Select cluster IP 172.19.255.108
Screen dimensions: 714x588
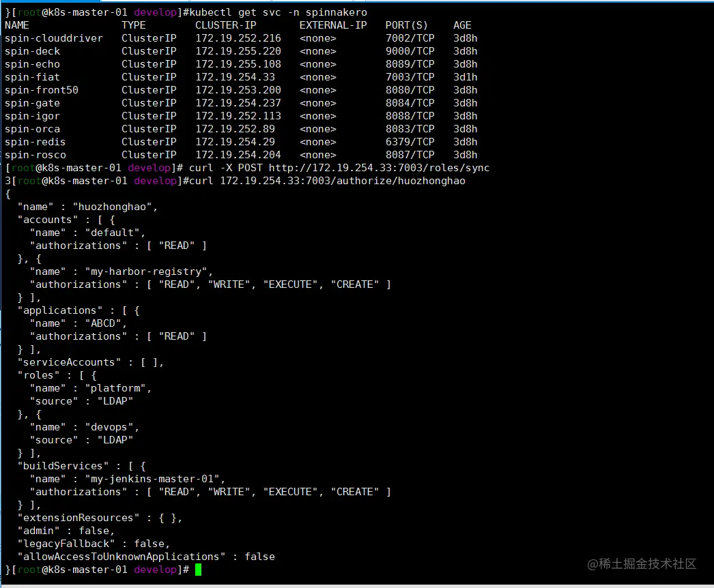238,64
